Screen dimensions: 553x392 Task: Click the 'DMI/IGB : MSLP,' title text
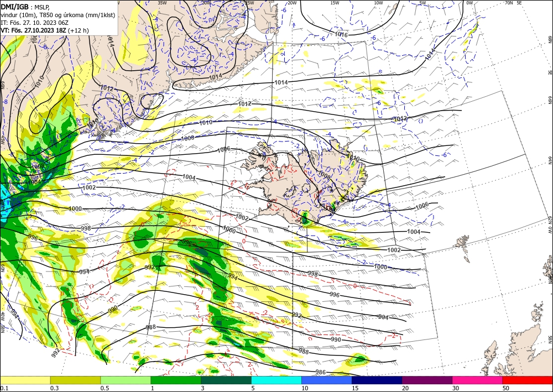(x=25, y=6)
